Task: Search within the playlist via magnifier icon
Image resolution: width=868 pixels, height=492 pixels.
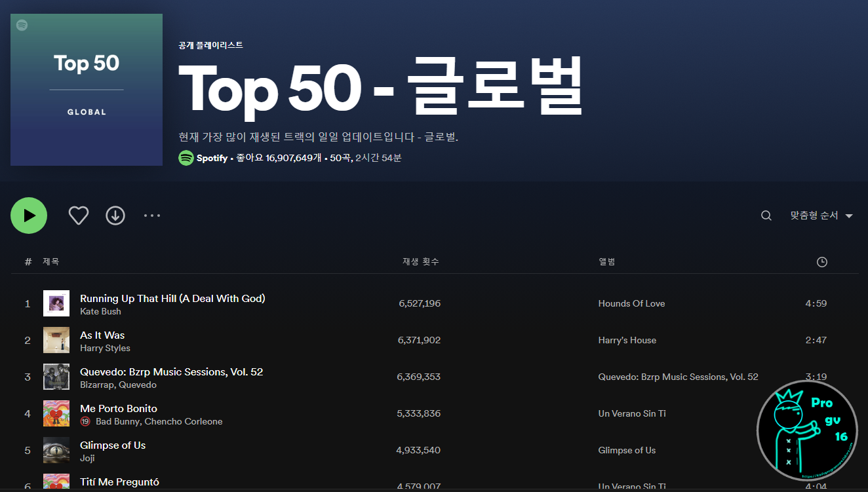Action: pos(766,216)
